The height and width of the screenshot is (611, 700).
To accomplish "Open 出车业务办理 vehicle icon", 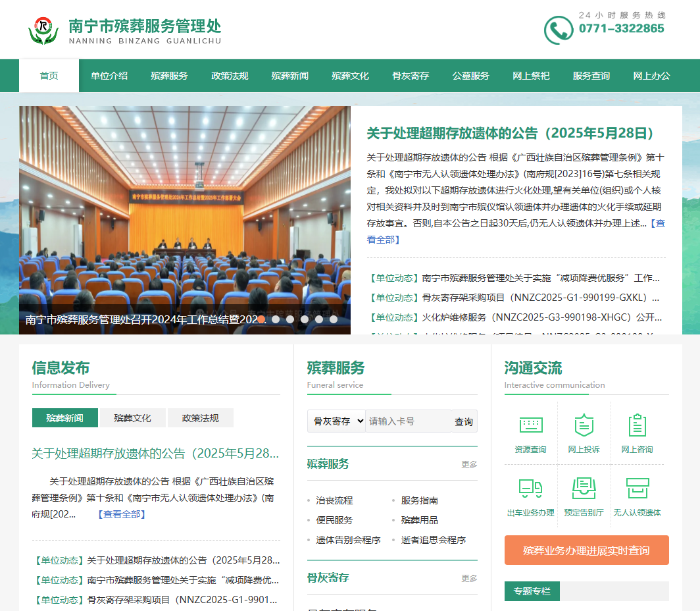I will click(531, 488).
